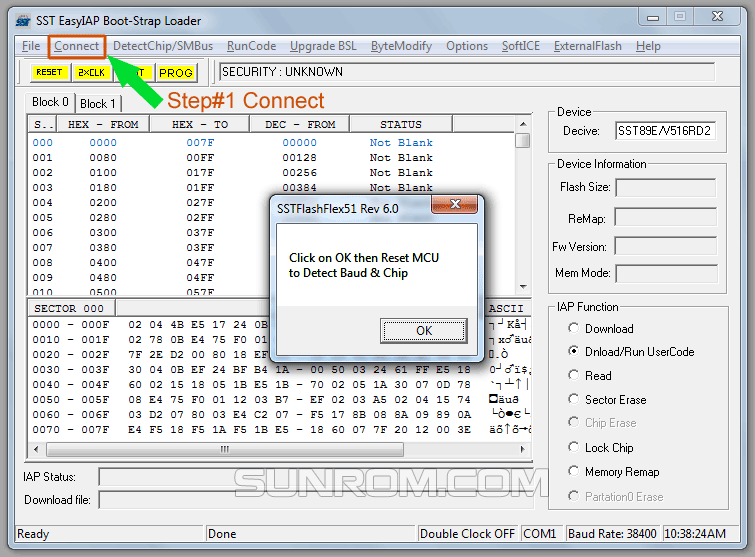
Task: Click the hex dump horizontal scrollbar thumb
Action: tap(224, 450)
